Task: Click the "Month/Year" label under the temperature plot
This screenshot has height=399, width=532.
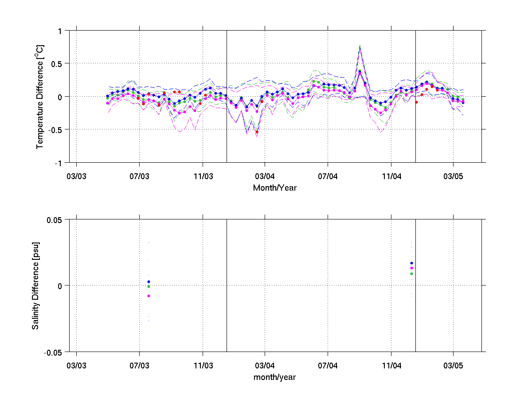Action: (x=275, y=188)
